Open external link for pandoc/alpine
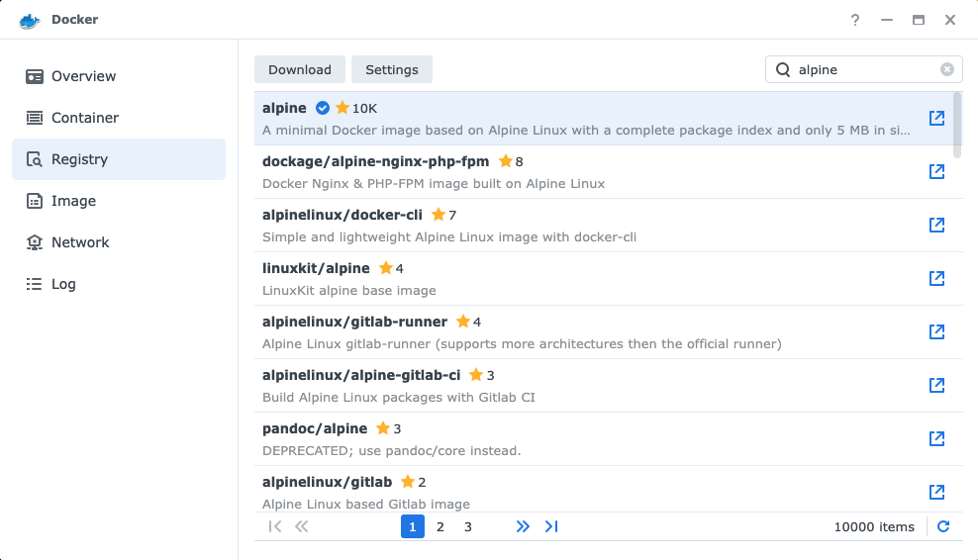This screenshot has width=978, height=560. tap(936, 438)
